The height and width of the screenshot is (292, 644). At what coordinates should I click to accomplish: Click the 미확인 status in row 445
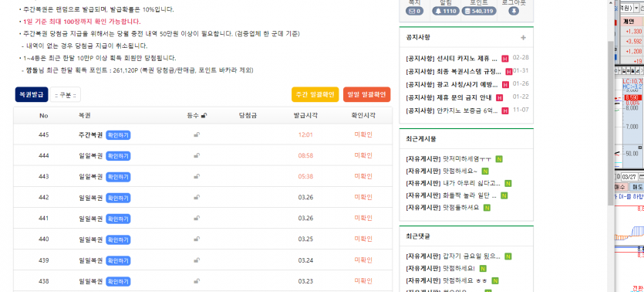click(363, 135)
